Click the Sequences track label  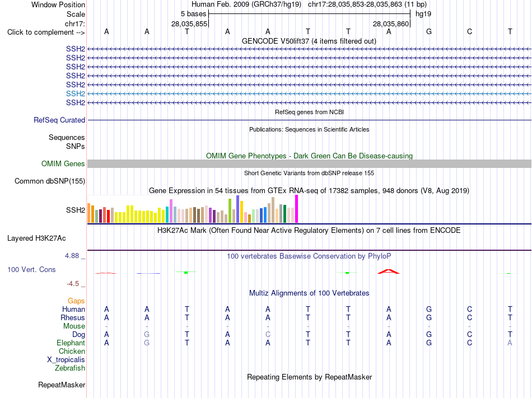(67, 137)
